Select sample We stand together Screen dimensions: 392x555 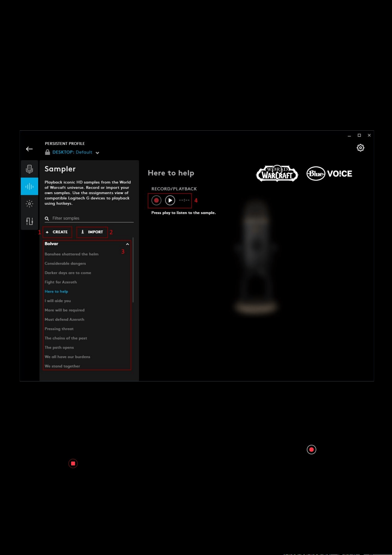click(x=62, y=366)
